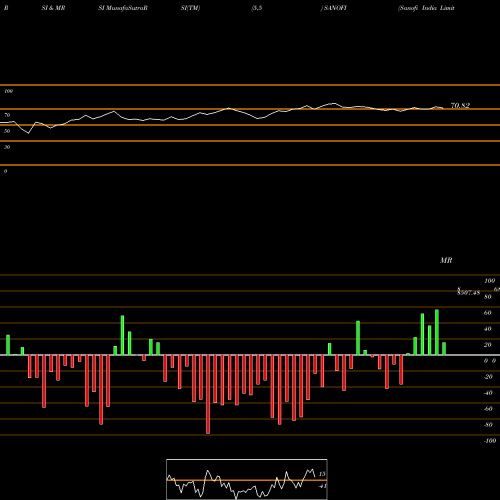This screenshot has height=500, width=500.
Task: Click the 'SI & MR' header text
Action: pyautogui.click(x=53, y=8)
